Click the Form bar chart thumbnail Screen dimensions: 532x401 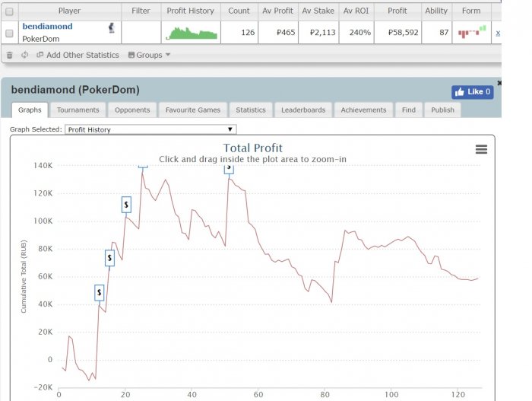point(472,32)
